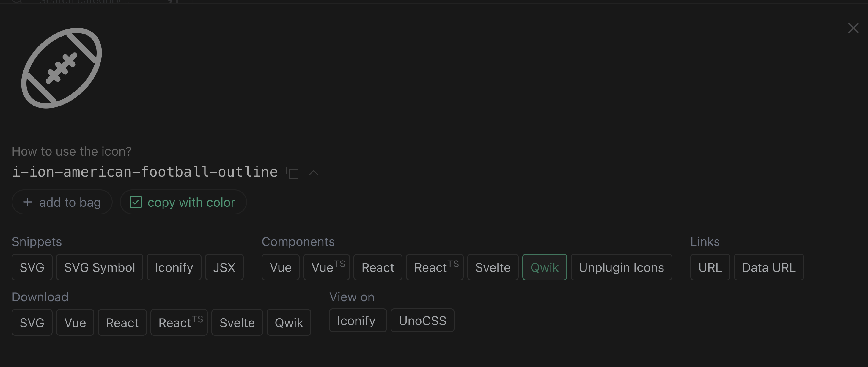Copy the Unplugin Icons import

pyautogui.click(x=621, y=267)
